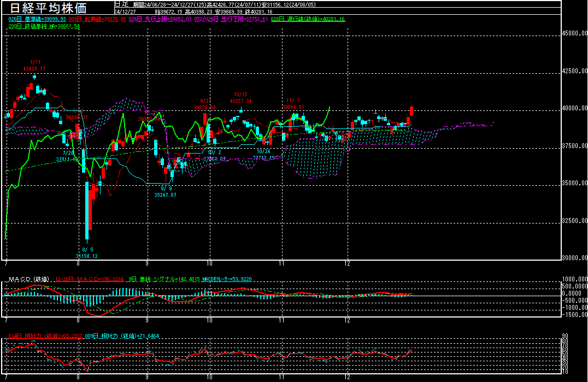Screen dimensions: 588x382
Task: Click the 期間24/06/28~24/12/27(125) period text
Action: click(x=170, y=4)
